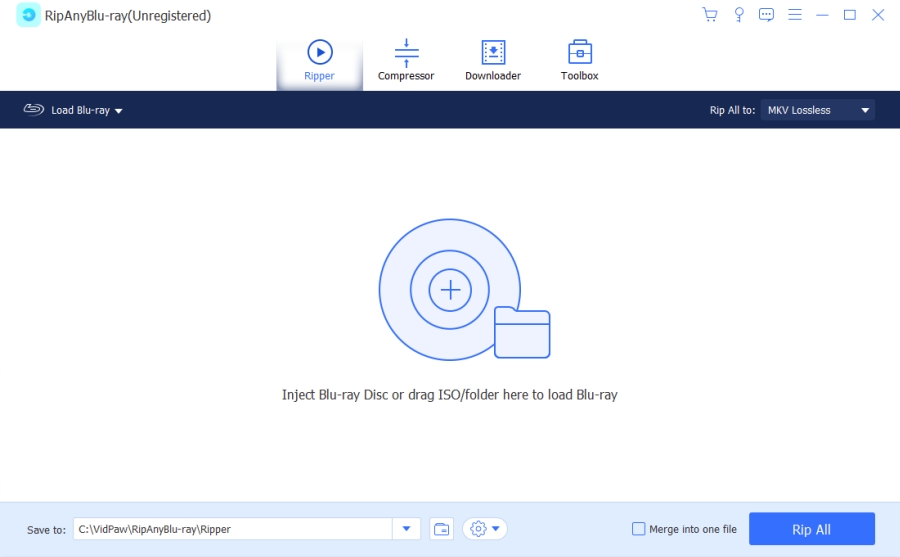Minimize the application window

tap(822, 15)
